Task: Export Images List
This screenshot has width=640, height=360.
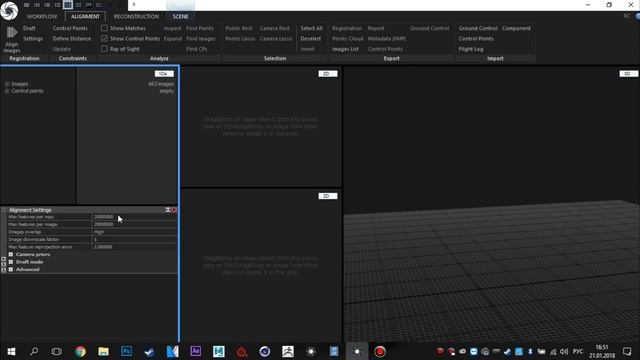Action: coord(345,49)
